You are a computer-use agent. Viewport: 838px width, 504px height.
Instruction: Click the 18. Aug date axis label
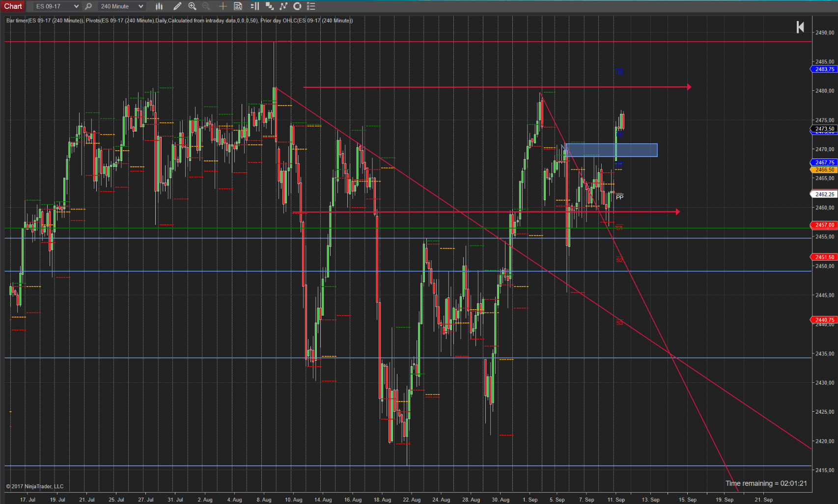382,500
